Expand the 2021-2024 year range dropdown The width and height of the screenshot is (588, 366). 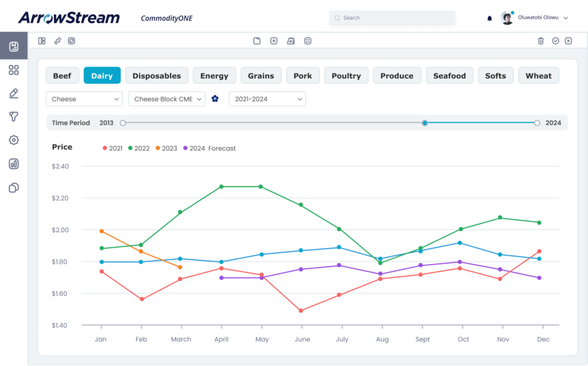pyautogui.click(x=267, y=99)
